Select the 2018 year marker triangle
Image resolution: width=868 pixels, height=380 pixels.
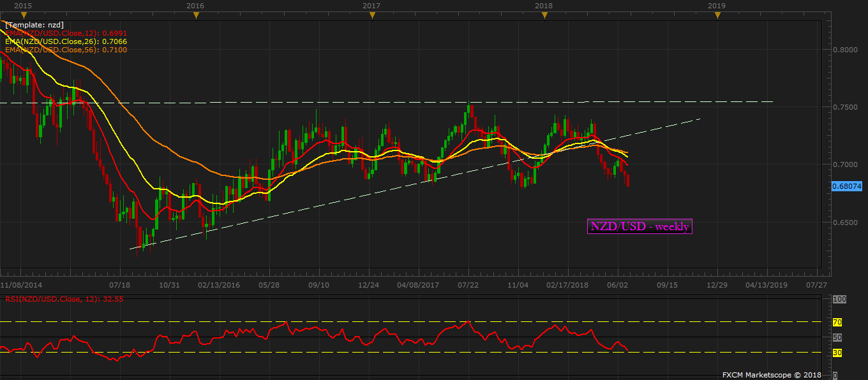click(x=544, y=15)
